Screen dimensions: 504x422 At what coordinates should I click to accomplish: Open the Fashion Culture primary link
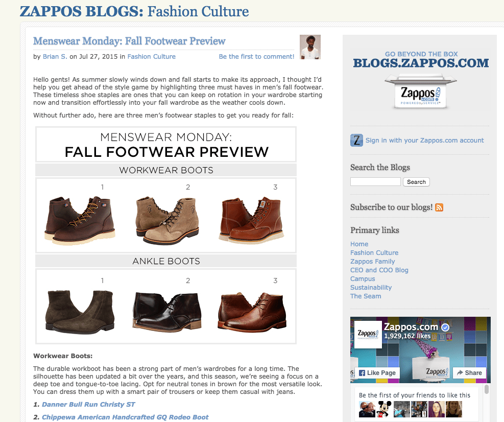pos(374,253)
